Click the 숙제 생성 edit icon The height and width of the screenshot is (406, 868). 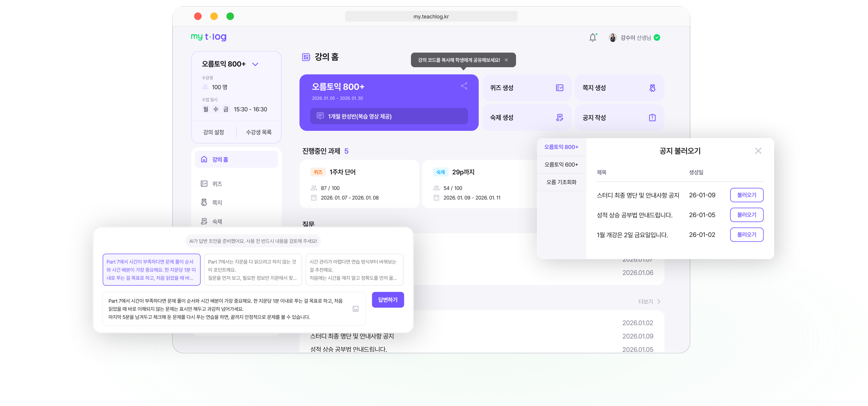click(559, 117)
